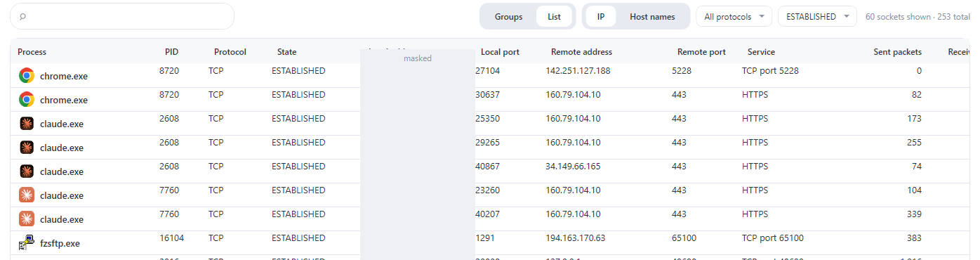Click remote port 5228 cell
980x260 pixels.
click(x=682, y=71)
